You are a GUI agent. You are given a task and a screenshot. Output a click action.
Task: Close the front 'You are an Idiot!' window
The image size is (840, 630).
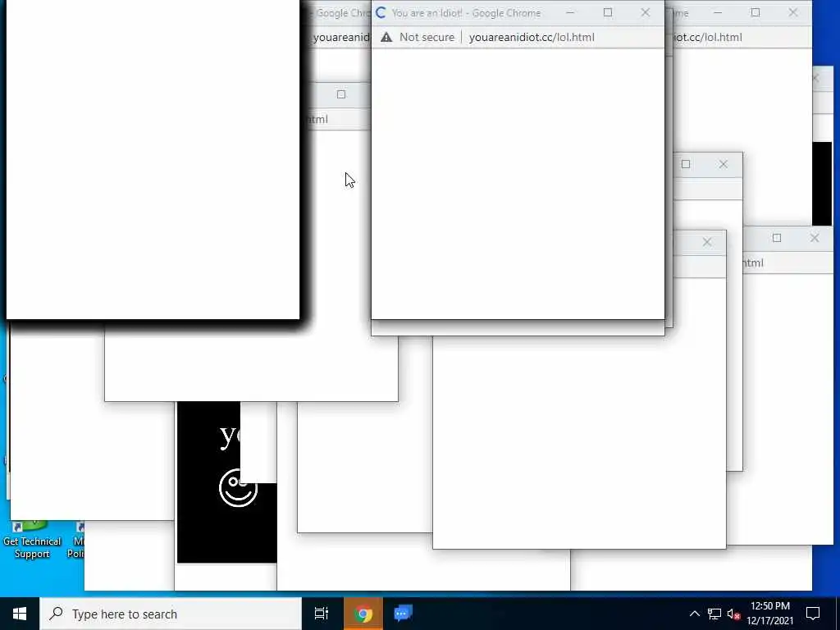coord(645,12)
